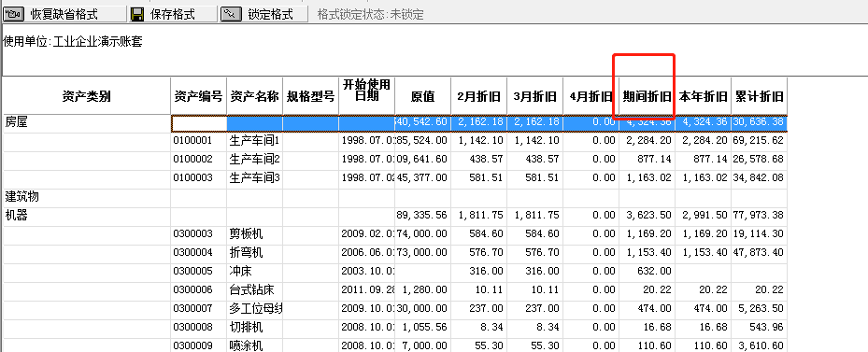868x352 pixels.
Task: Click the 恢复缺省格式 button label
Action: pyautogui.click(x=64, y=15)
